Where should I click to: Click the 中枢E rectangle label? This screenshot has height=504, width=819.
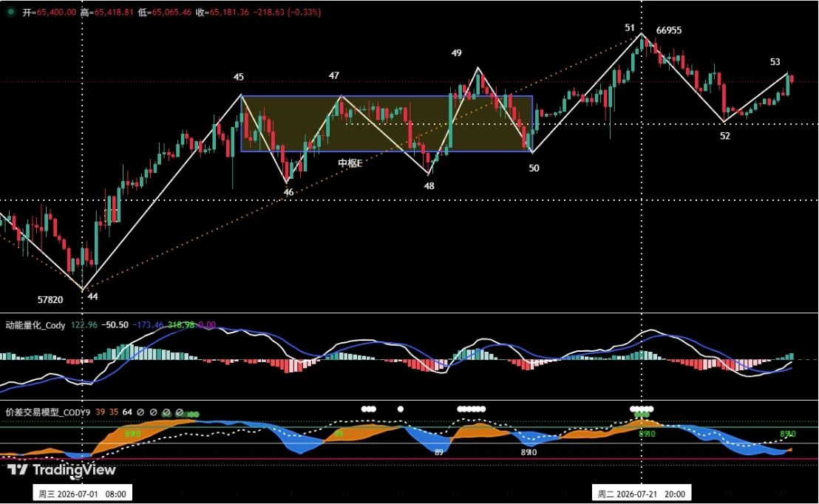(x=350, y=163)
